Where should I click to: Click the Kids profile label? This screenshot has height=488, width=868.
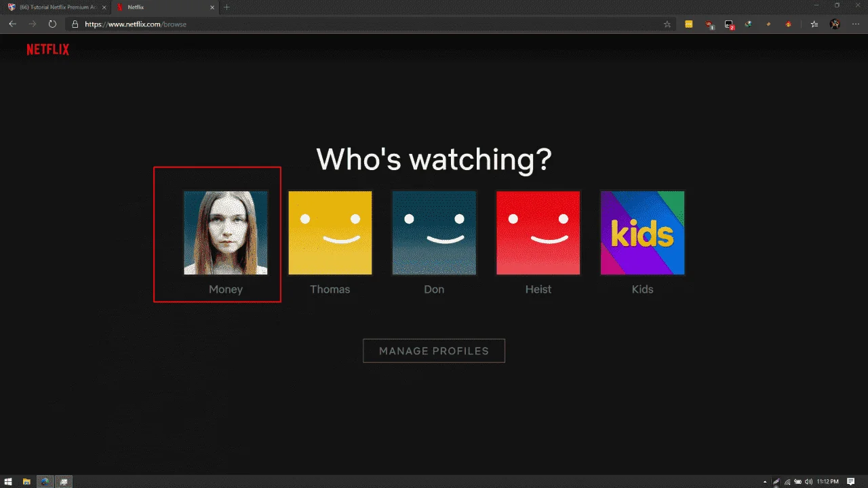643,289
